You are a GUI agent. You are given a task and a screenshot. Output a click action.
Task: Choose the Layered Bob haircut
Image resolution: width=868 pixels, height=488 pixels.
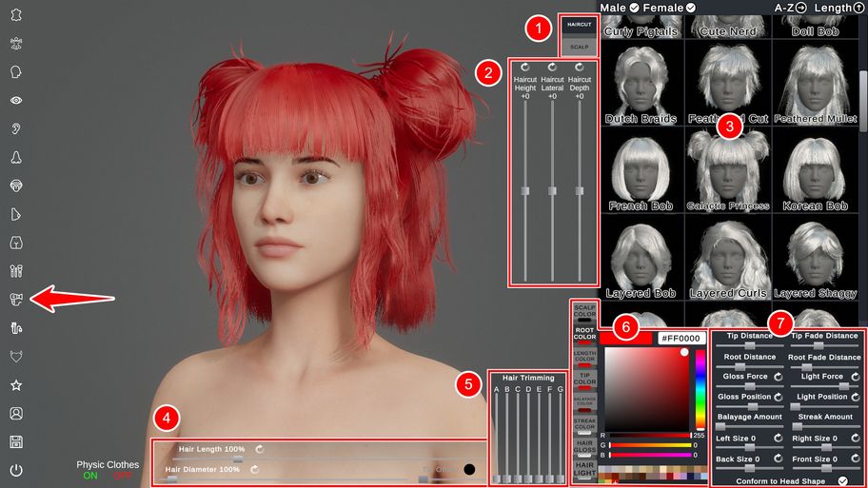641,258
